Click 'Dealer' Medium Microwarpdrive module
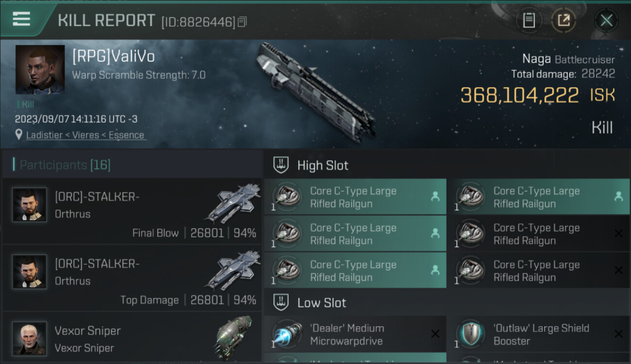The image size is (631, 364). tap(355, 334)
